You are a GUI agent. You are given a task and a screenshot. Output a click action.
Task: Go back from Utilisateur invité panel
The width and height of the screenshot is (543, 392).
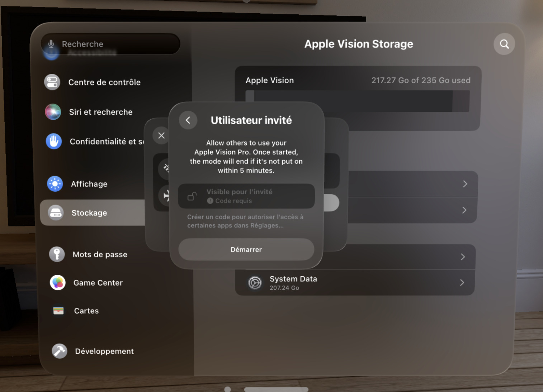[188, 120]
